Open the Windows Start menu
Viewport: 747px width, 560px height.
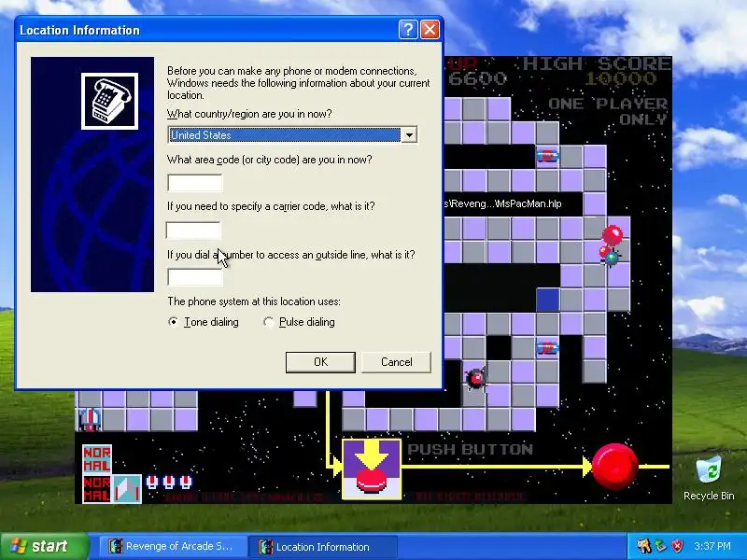point(44,546)
